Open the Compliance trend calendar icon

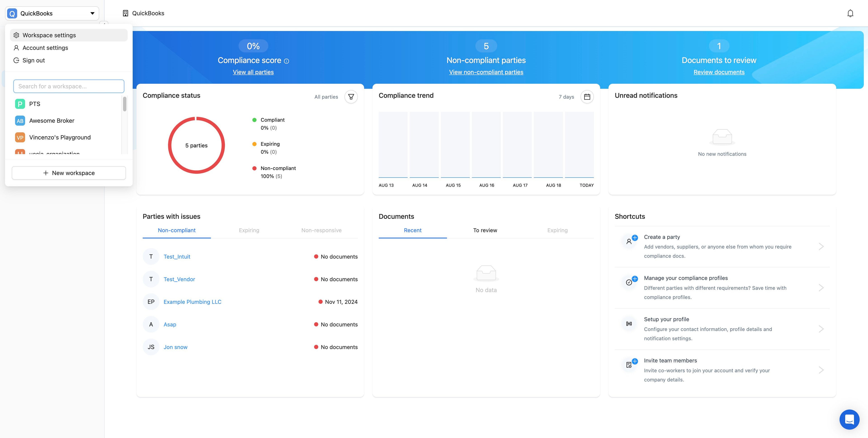[587, 97]
